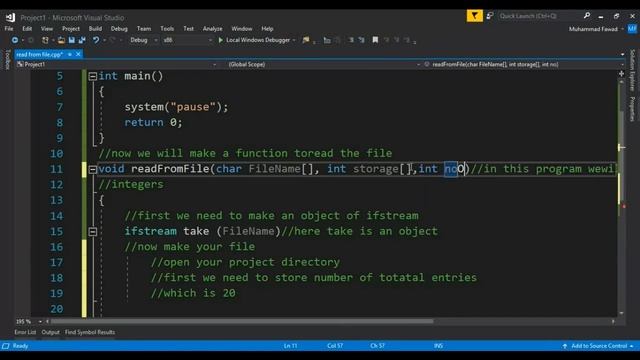The width and height of the screenshot is (640, 360).
Task: Click the Save All icon
Action: (82, 40)
